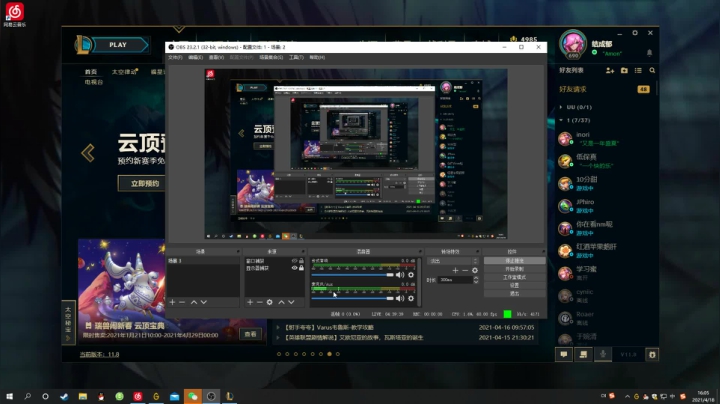The height and width of the screenshot is (404, 720).
Task: Click stop streaming button in OBS controls
Action: [514, 261]
